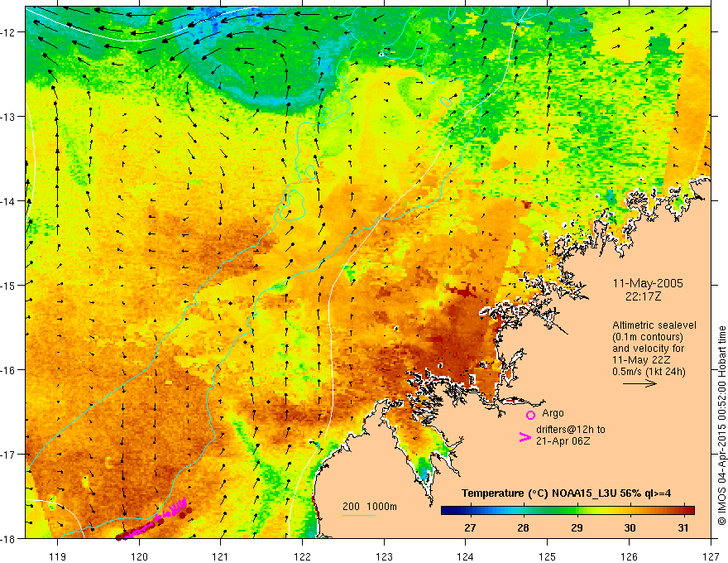Click the 'Altimetric sealevel' label

pyautogui.click(x=654, y=325)
